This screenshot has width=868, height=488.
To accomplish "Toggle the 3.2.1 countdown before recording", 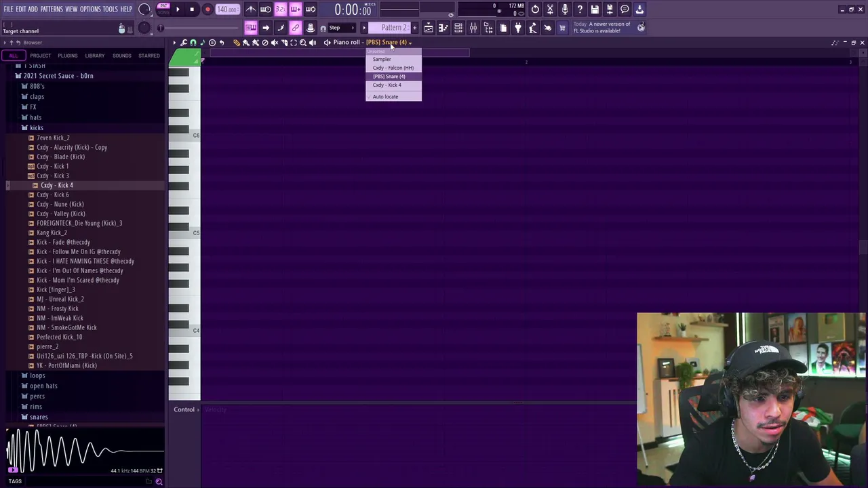I will [280, 9].
